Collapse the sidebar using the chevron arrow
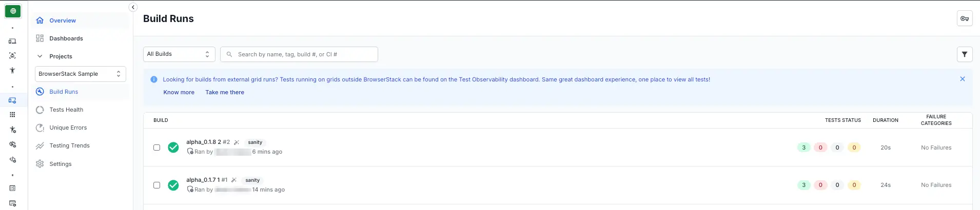This screenshot has height=210, width=980. (x=133, y=7)
